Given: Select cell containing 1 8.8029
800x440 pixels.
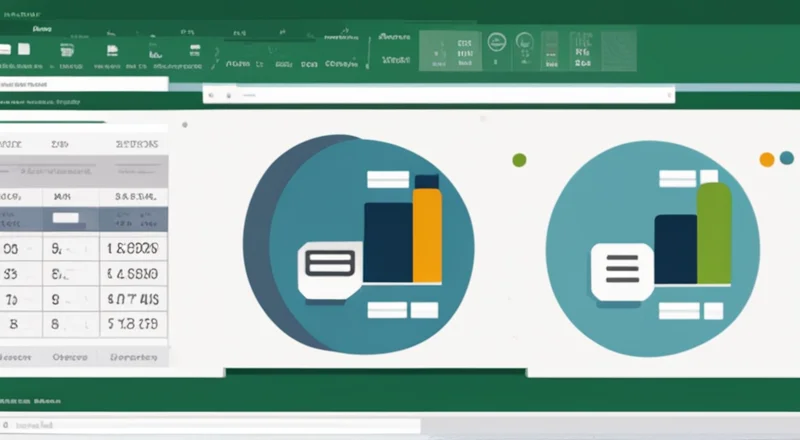Looking at the screenshot, I should pyautogui.click(x=135, y=247).
